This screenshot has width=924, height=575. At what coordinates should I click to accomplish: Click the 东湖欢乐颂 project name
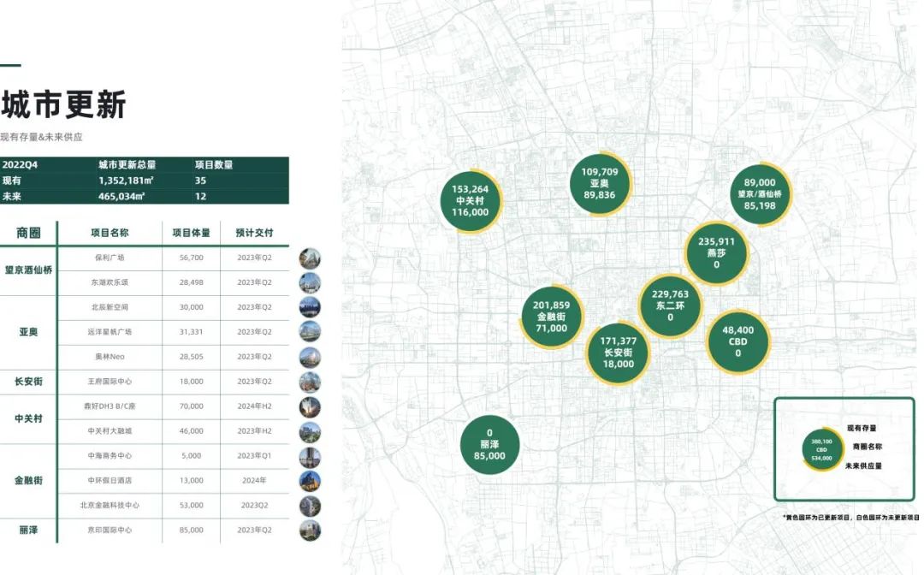(x=110, y=282)
